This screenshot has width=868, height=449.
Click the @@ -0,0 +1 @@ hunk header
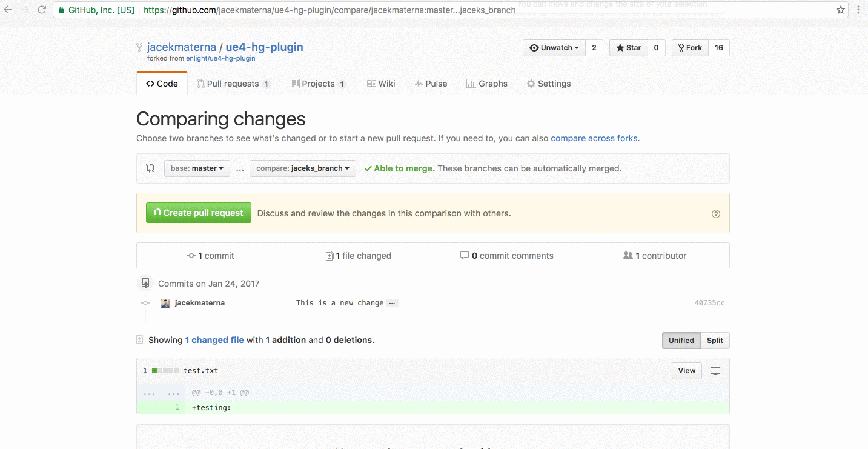220,393
